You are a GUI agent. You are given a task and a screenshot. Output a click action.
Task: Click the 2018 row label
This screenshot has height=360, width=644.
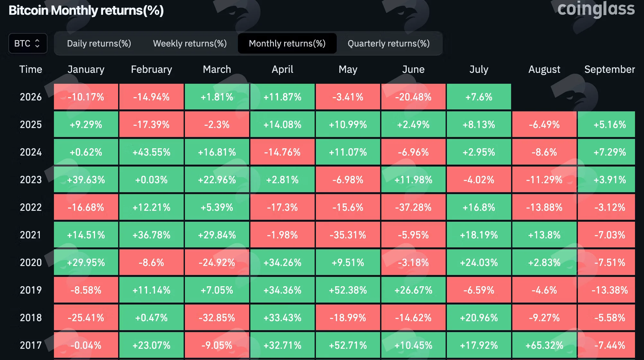[31, 318]
